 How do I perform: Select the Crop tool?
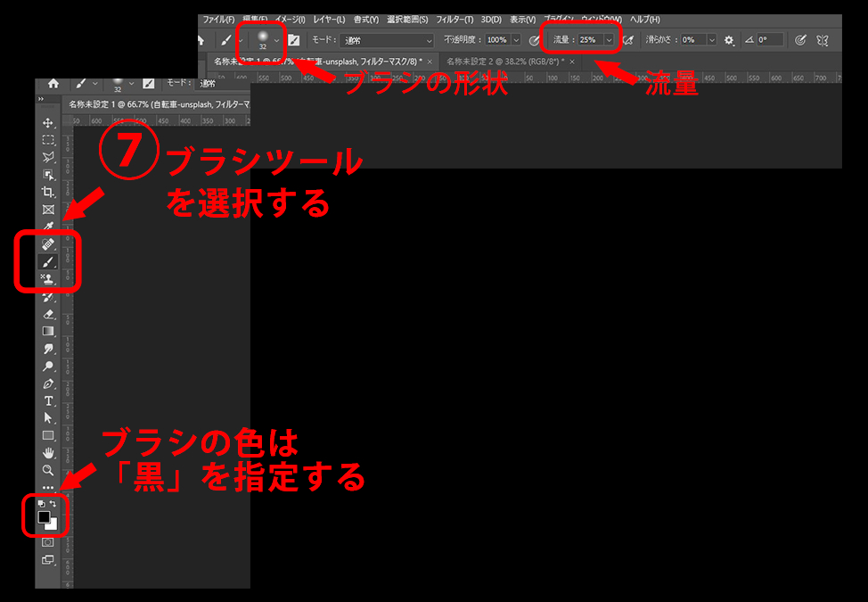click(x=48, y=192)
